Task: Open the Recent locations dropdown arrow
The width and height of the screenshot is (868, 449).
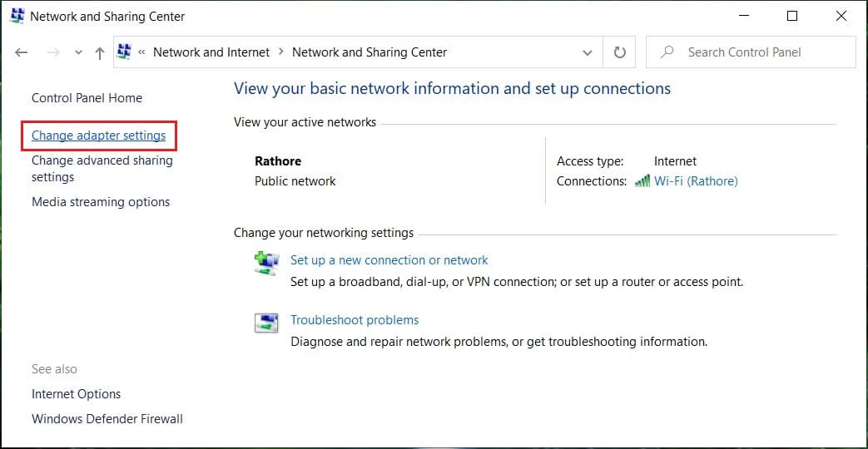Action: pos(78,52)
